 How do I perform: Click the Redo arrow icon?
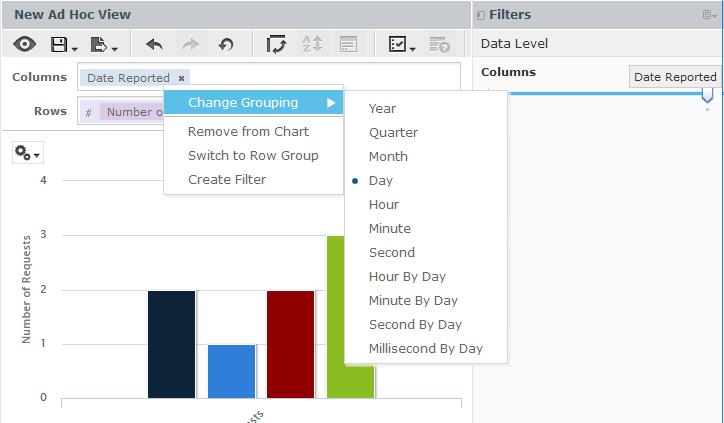tap(190, 45)
